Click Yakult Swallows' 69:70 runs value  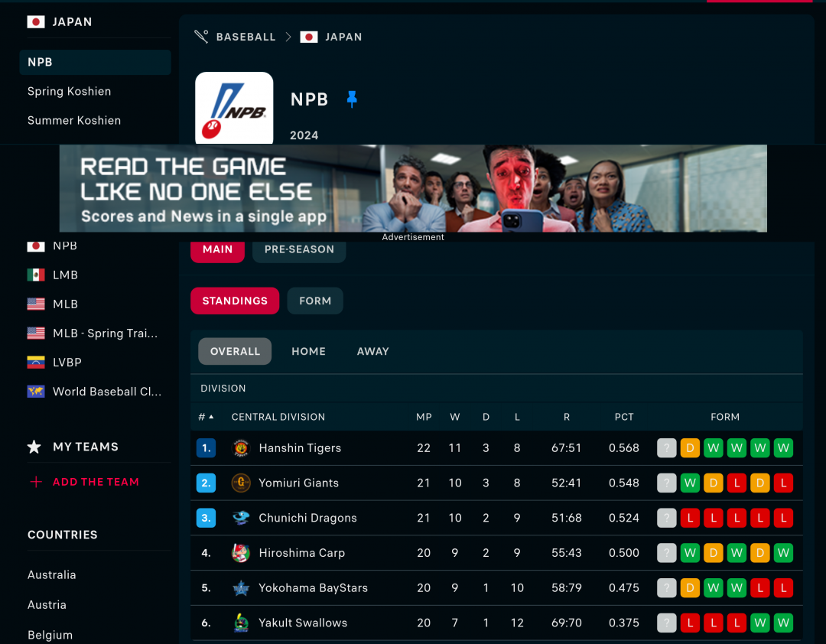pyautogui.click(x=567, y=623)
